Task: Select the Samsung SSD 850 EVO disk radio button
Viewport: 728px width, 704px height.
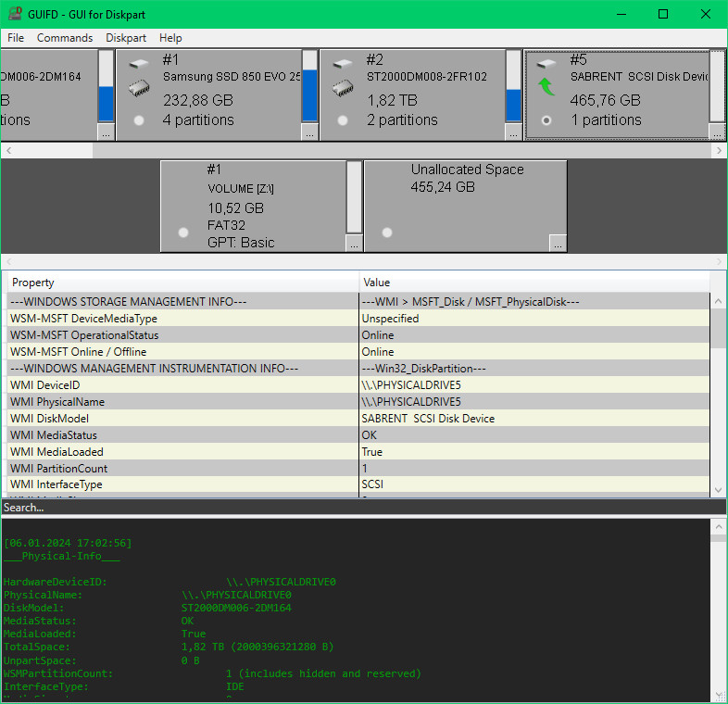Action: click(139, 120)
